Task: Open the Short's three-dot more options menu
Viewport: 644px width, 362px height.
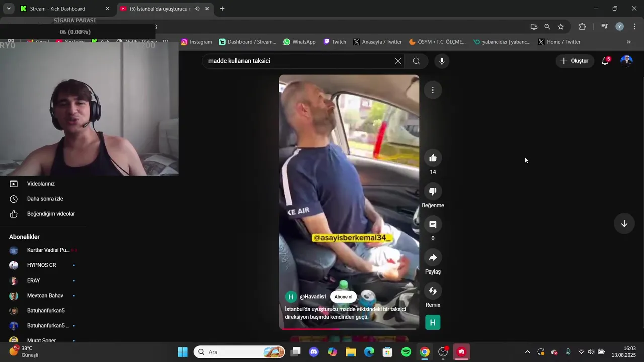Action: click(x=433, y=90)
